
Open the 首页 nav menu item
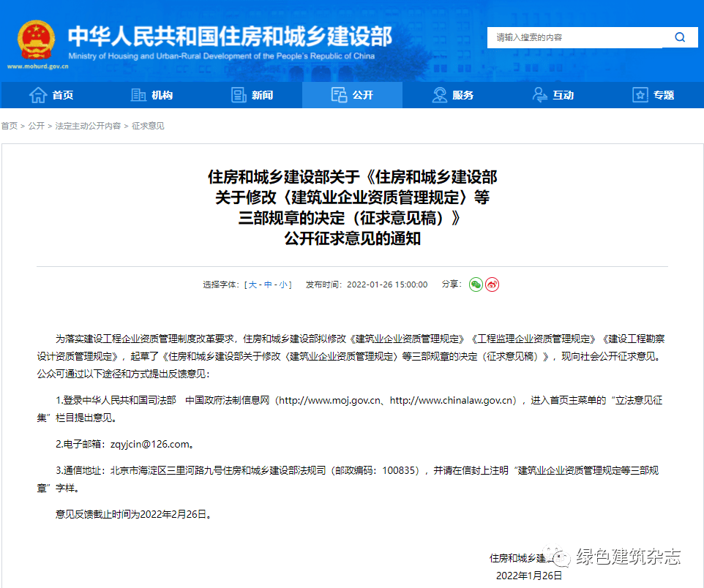tap(51, 94)
